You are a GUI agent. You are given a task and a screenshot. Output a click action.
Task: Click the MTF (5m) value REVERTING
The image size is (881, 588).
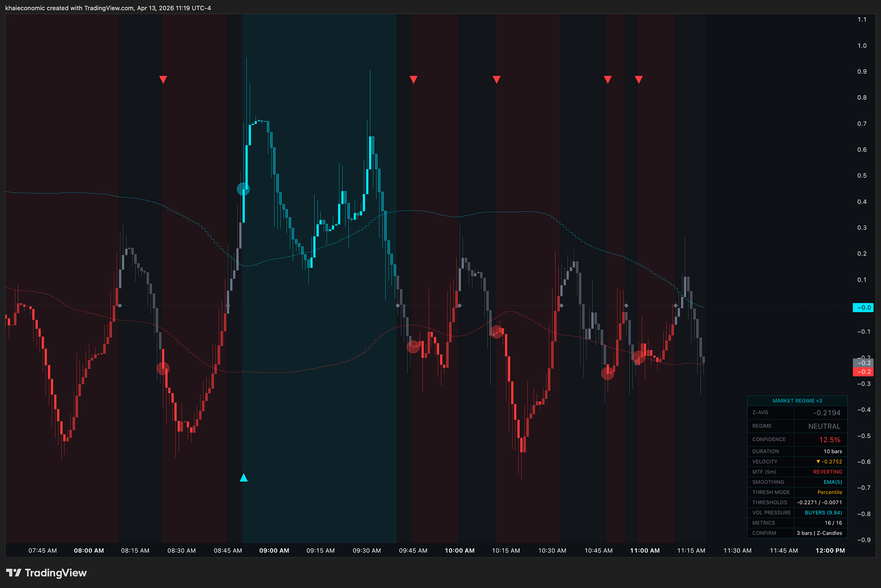click(828, 472)
